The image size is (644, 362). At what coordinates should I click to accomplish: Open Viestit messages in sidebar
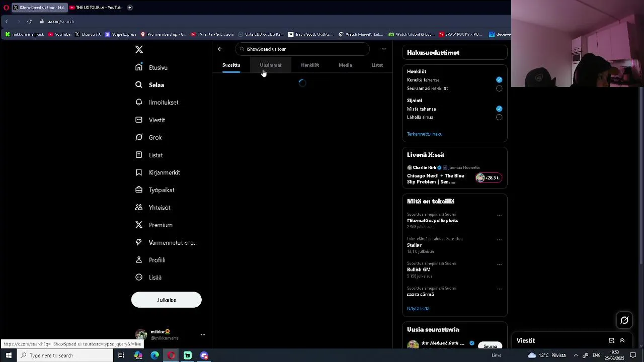(x=150, y=120)
